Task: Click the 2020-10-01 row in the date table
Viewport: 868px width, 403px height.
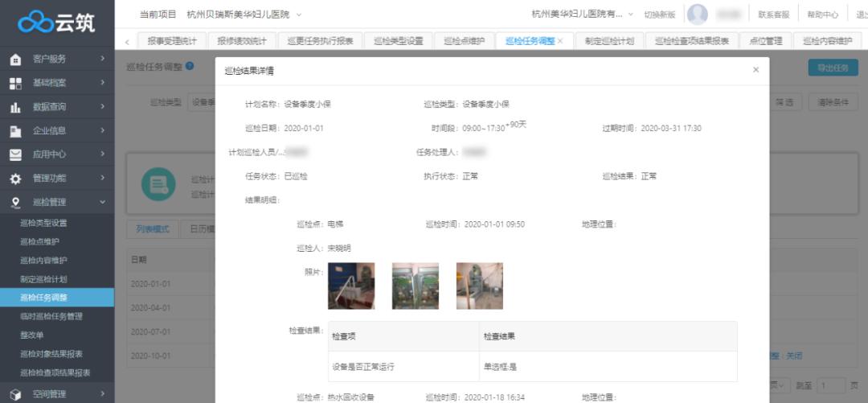Action: point(171,356)
